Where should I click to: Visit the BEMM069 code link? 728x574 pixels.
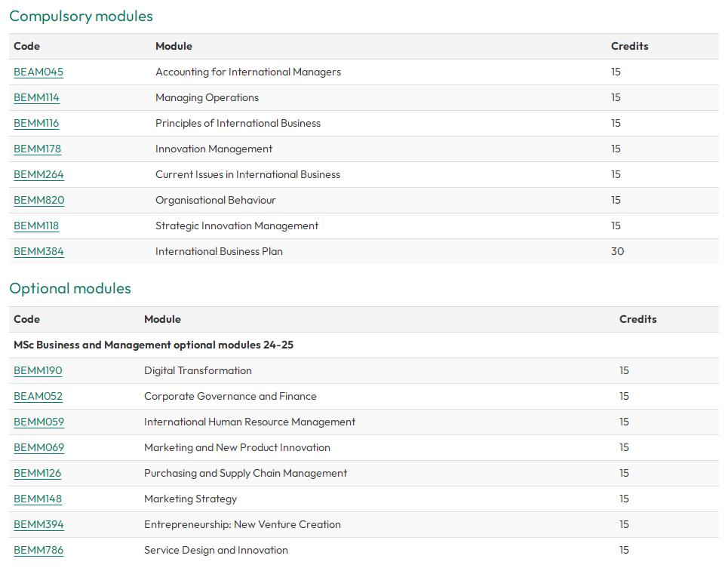click(39, 447)
